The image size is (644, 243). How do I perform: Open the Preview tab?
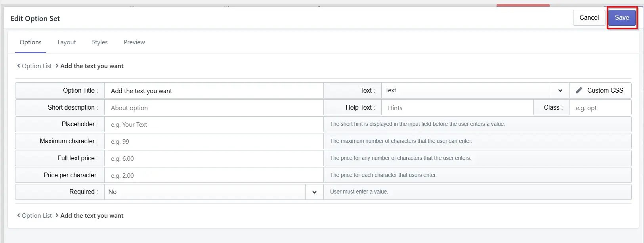coord(134,42)
